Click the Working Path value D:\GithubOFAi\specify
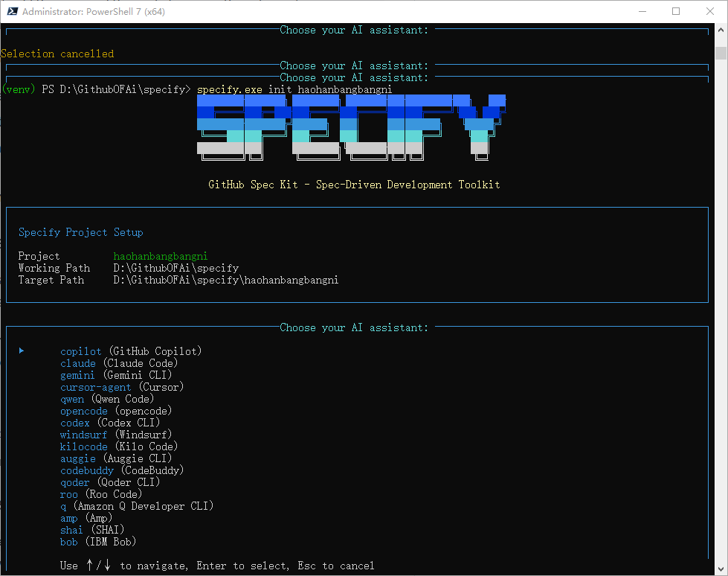Image resolution: width=728 pixels, height=576 pixels. pos(176,268)
